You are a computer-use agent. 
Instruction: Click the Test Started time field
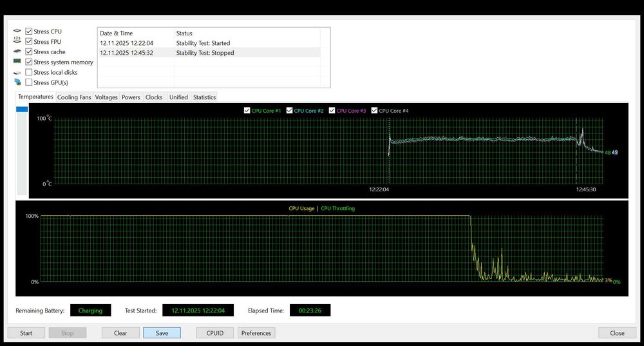[198, 311]
